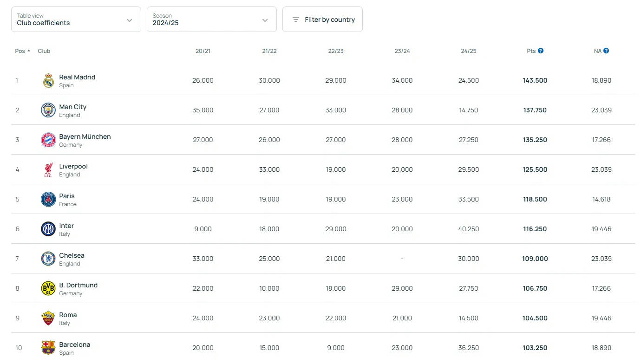This screenshot has width=641, height=364.
Task: Click the Roma club crest
Action: [48, 318]
